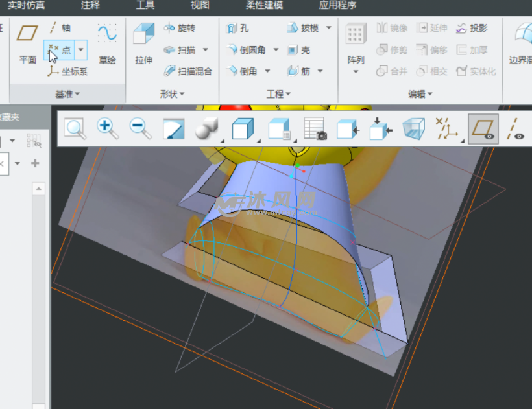This screenshot has height=409, width=532.
Task: Open the 倒圆角 dropdown arrow
Action: tap(276, 50)
